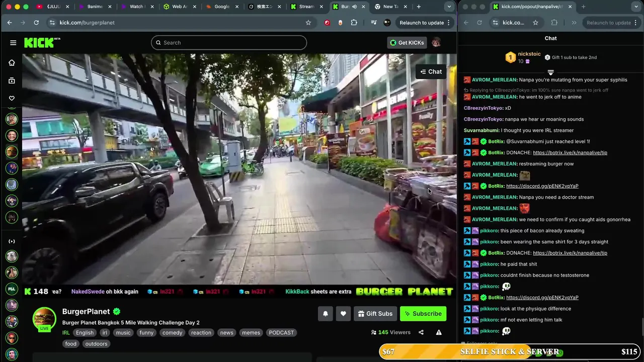Open a new tab in main window
The height and width of the screenshot is (362, 644).
(419, 7)
